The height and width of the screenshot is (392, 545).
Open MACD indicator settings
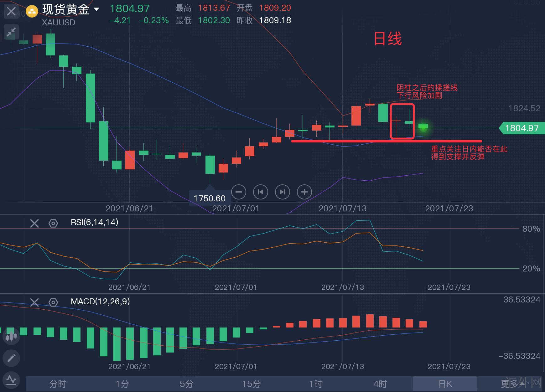53,302
